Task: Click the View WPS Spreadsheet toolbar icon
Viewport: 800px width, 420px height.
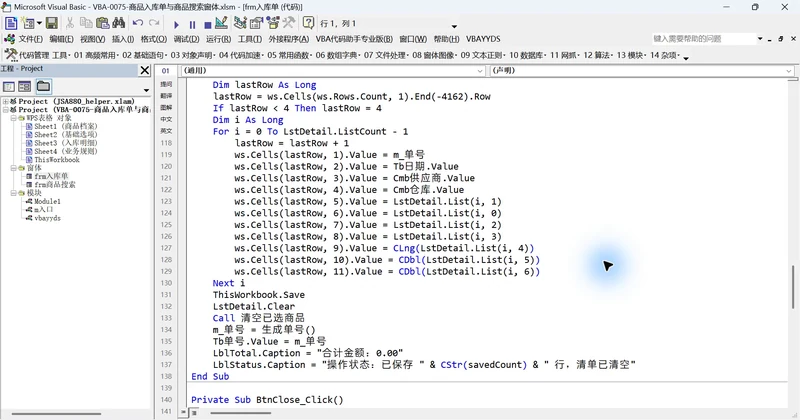Action: click(x=11, y=23)
